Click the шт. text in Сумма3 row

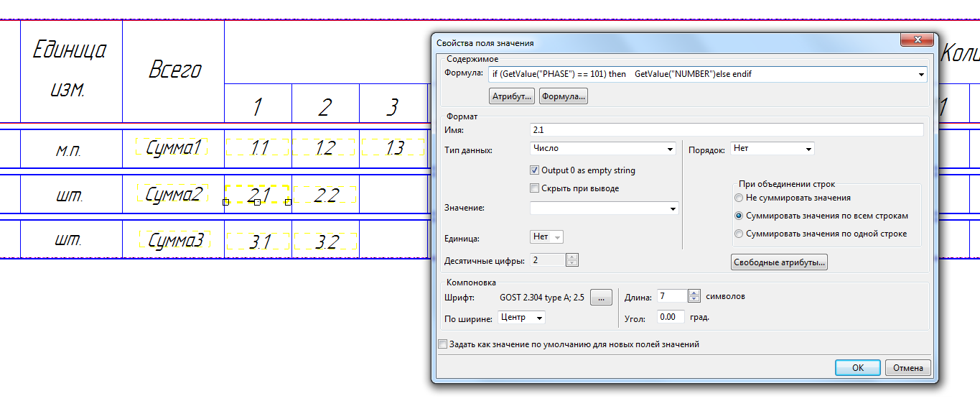pos(70,240)
